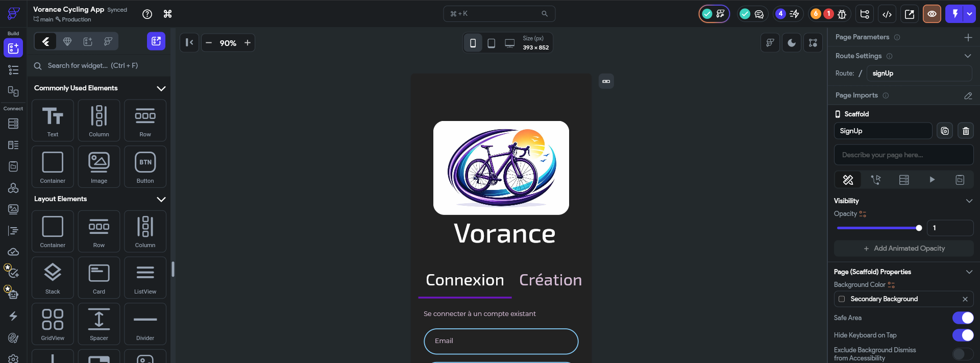
Task: Open the Cloud Functions sidebar icon
Action: 13,252
